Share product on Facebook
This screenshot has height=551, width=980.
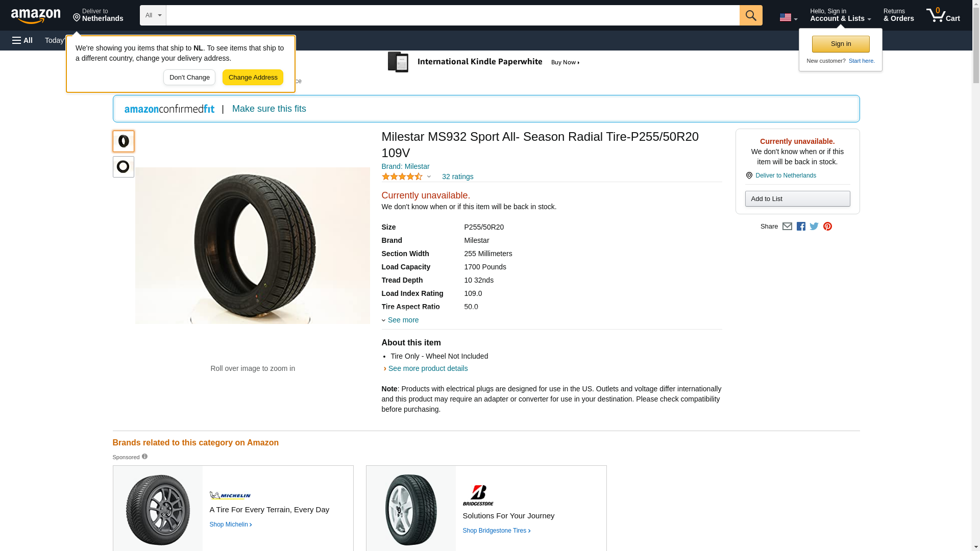click(x=801, y=227)
